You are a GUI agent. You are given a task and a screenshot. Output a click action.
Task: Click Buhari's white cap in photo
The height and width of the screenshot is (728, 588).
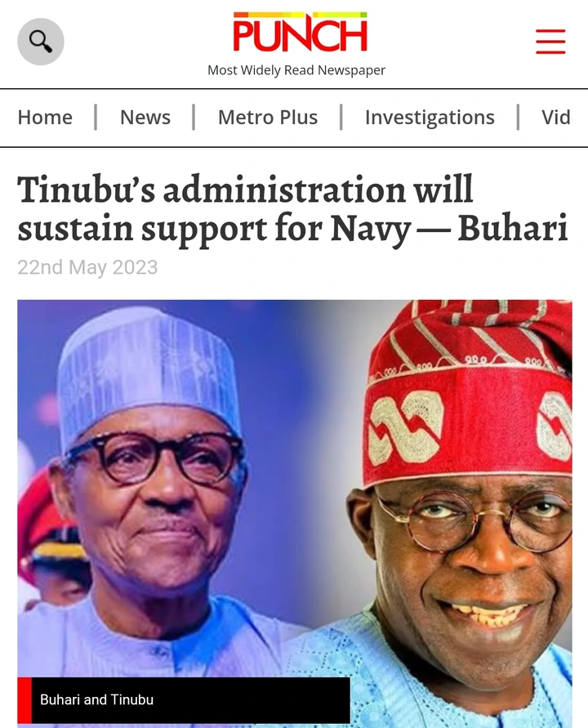tap(149, 372)
